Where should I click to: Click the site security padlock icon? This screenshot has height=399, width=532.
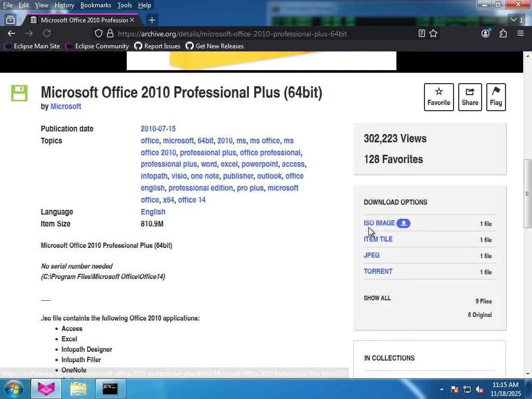[110, 34]
